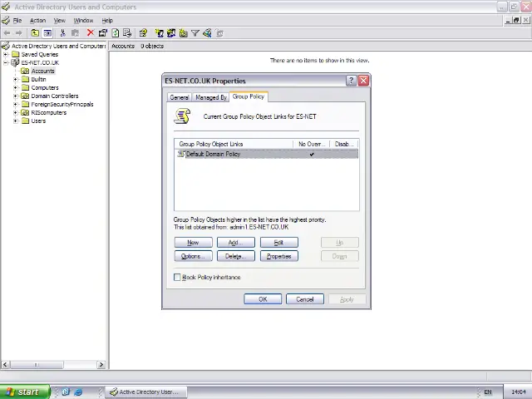The height and width of the screenshot is (399, 532).
Task: Click the console tree scroll left arrow
Action: click(5, 365)
